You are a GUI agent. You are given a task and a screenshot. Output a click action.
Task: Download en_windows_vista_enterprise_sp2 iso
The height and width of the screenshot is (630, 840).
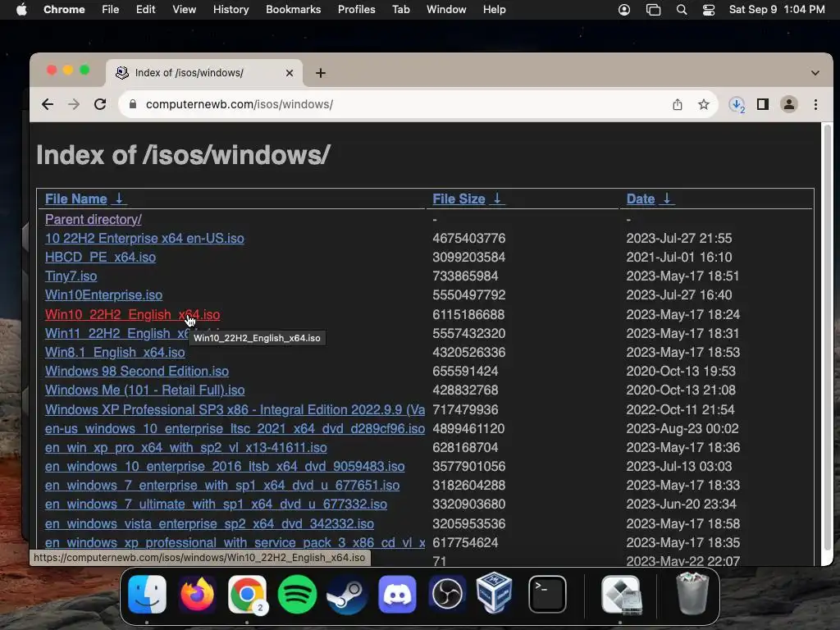coord(209,523)
